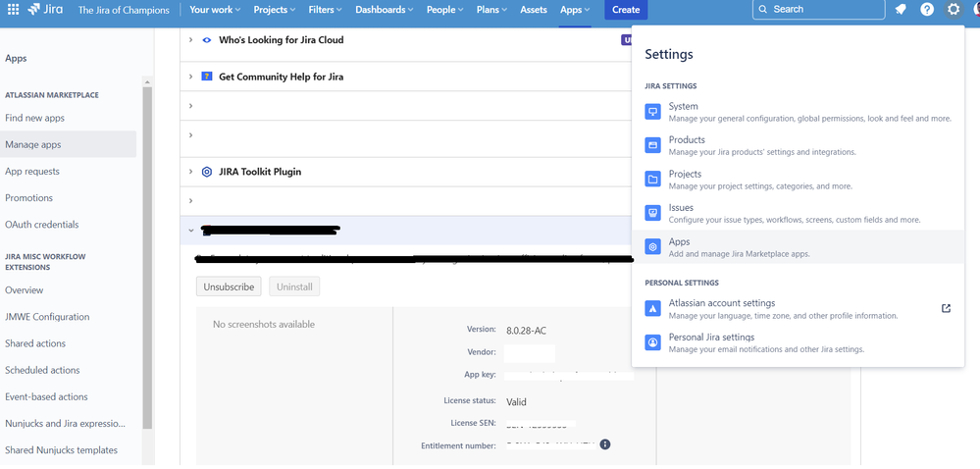Select Apps in Jira settings

(799, 247)
